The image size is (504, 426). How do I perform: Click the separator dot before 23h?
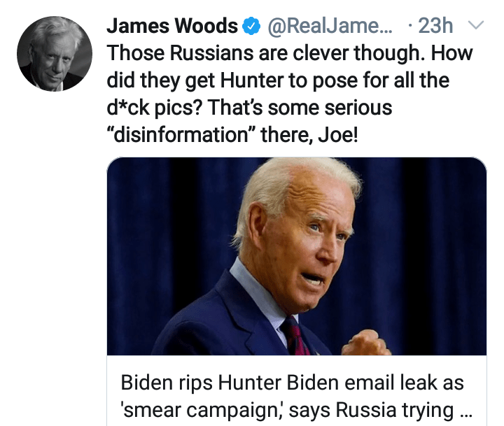click(x=409, y=25)
